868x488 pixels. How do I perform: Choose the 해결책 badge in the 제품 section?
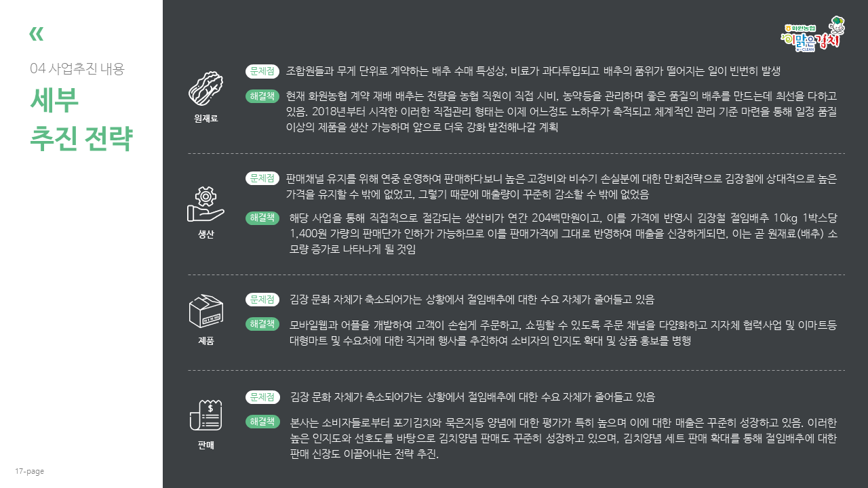(262, 324)
